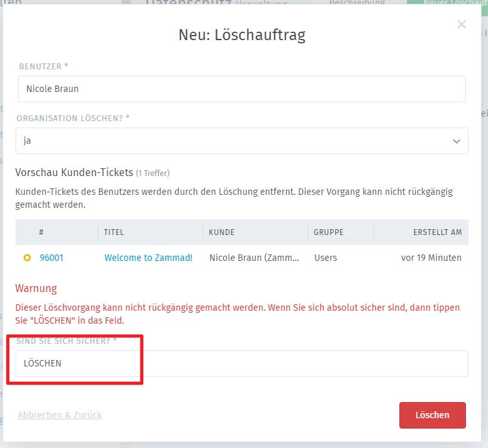The width and height of the screenshot is (488, 448).
Task: Click the orange ticket state circle icon
Action: (27, 258)
